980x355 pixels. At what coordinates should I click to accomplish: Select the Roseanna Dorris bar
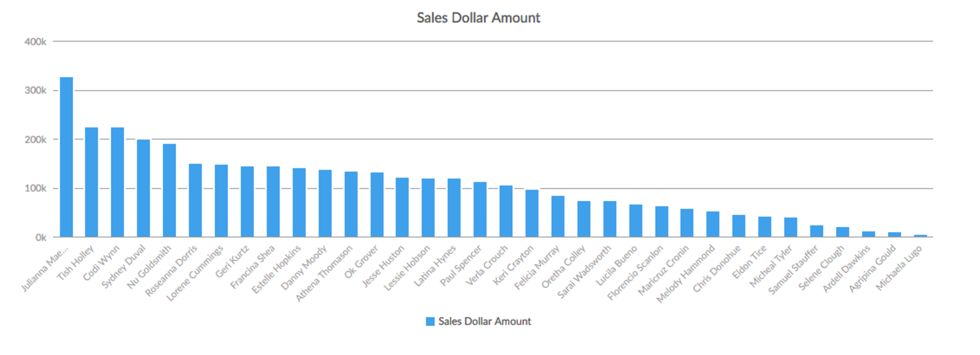pyautogui.click(x=195, y=201)
